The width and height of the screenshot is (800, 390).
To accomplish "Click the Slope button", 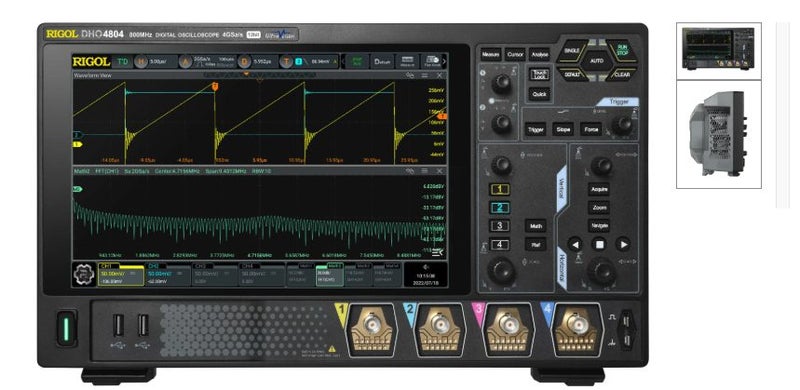I will pos(563,129).
